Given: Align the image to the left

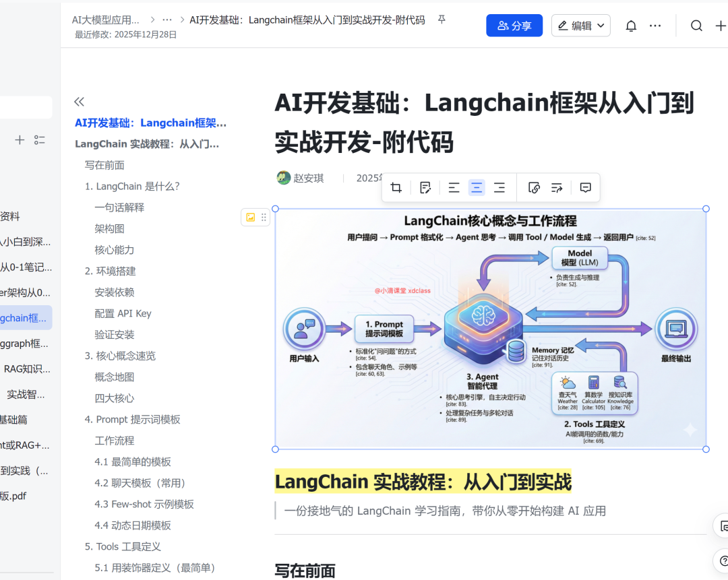Looking at the screenshot, I should [x=454, y=187].
